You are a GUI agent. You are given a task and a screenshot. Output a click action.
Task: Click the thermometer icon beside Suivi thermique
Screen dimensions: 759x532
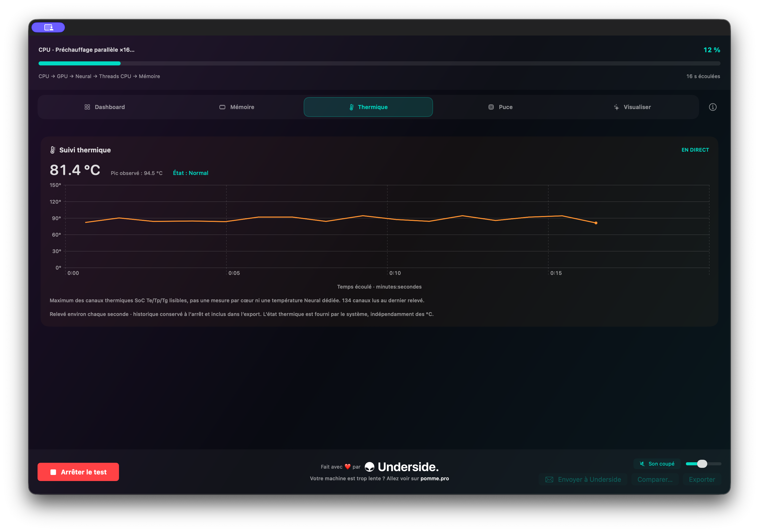pos(53,150)
